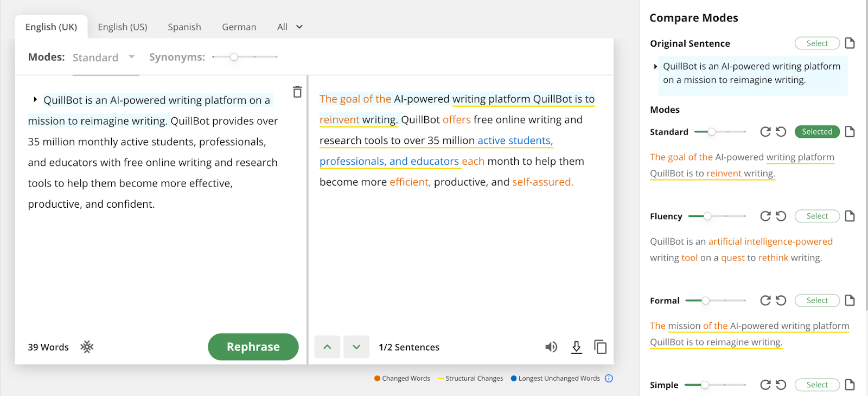Copy the Simple mode result icon
The image size is (868, 396).
[x=850, y=385]
